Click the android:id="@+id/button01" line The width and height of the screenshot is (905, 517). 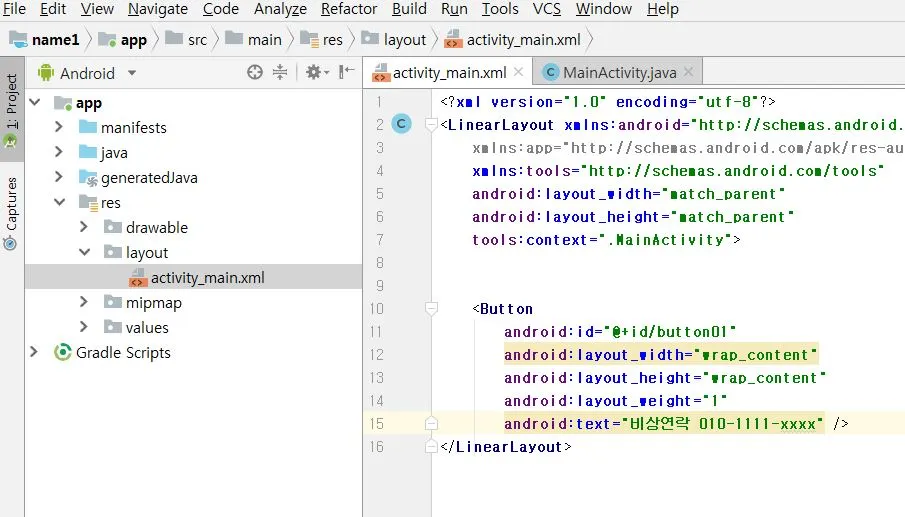(620, 332)
